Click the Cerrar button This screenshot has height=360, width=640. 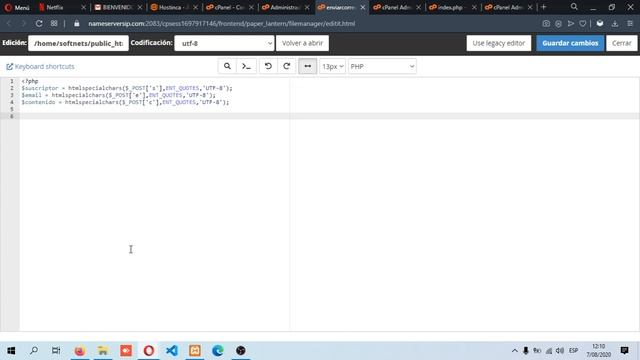point(622,43)
